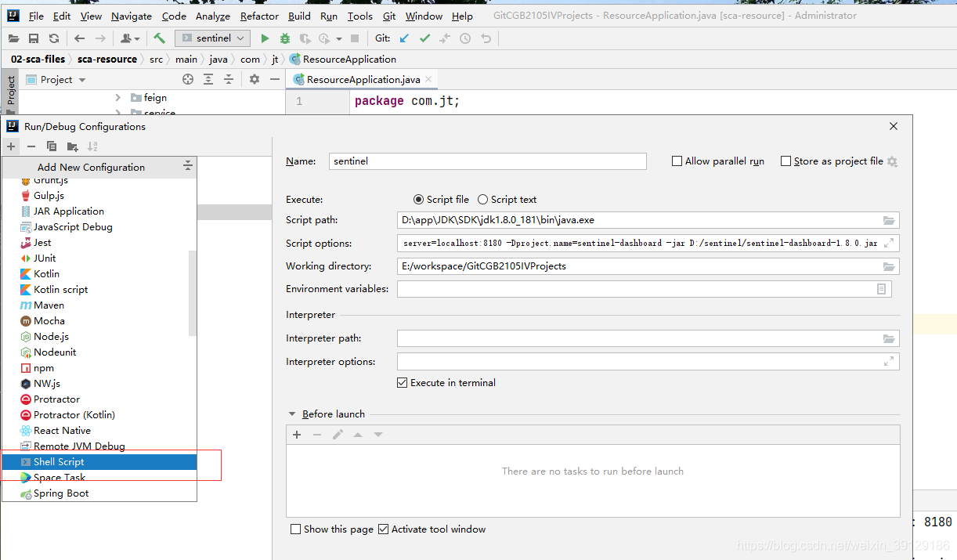
Task: Choose Spring Boot configuration type
Action: tap(99, 493)
